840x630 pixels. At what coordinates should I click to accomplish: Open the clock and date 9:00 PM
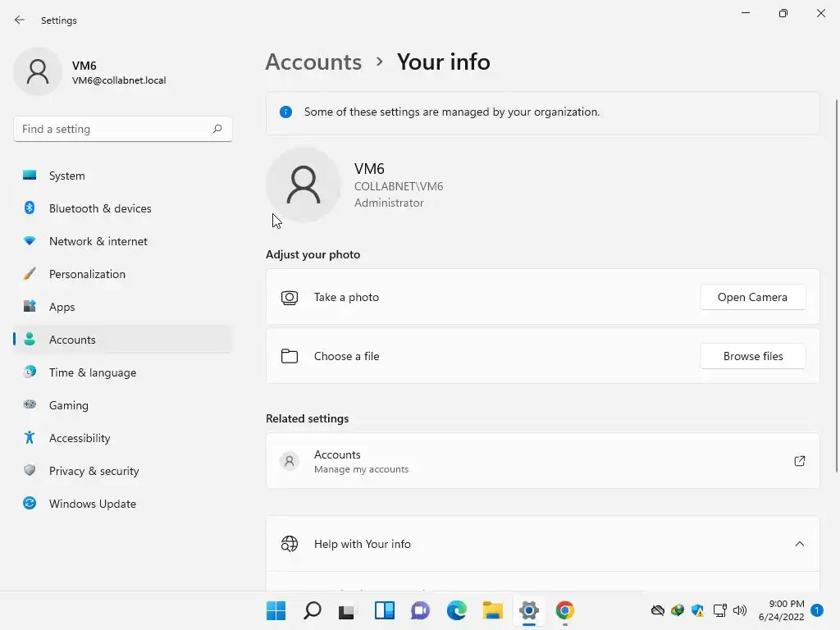tap(781, 610)
